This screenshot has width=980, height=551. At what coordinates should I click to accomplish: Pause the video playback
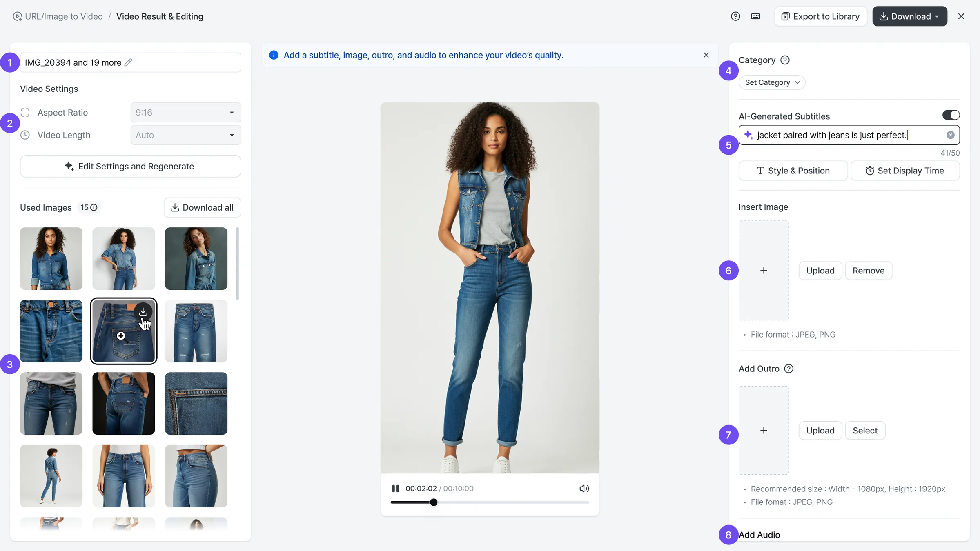click(x=395, y=489)
